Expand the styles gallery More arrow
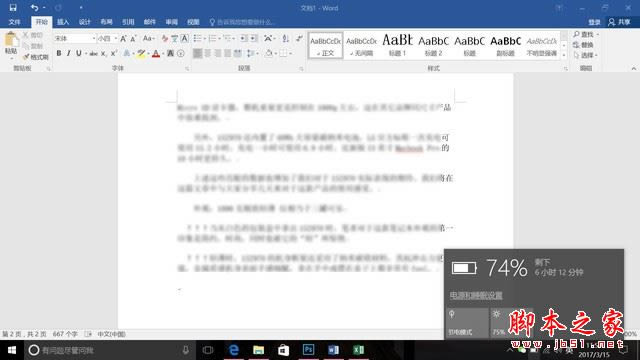This screenshot has height=360, width=640. 564,55
